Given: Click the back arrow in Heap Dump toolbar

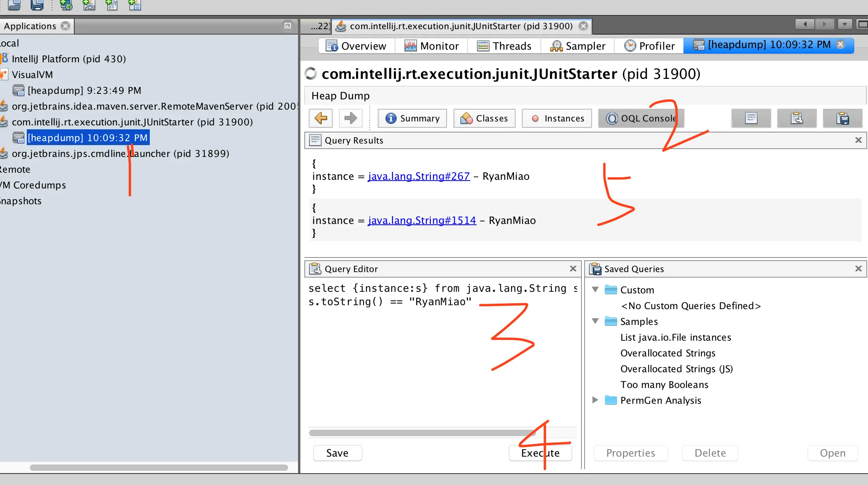Looking at the screenshot, I should coord(321,118).
